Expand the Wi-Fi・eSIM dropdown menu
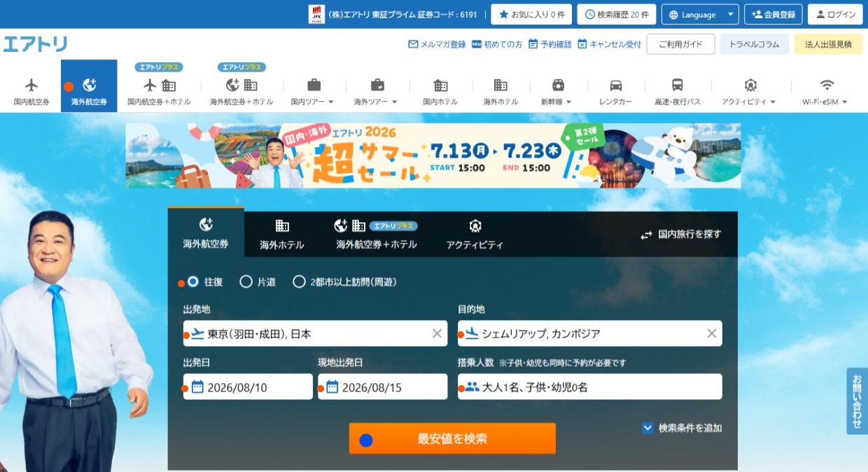Screen dimensions: 868x472 pyautogui.click(x=826, y=92)
